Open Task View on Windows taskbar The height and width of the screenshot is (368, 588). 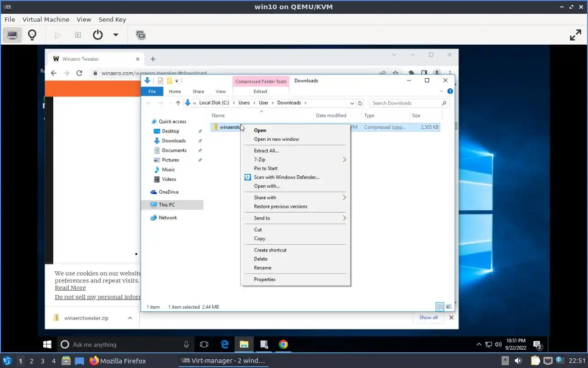tap(204, 344)
